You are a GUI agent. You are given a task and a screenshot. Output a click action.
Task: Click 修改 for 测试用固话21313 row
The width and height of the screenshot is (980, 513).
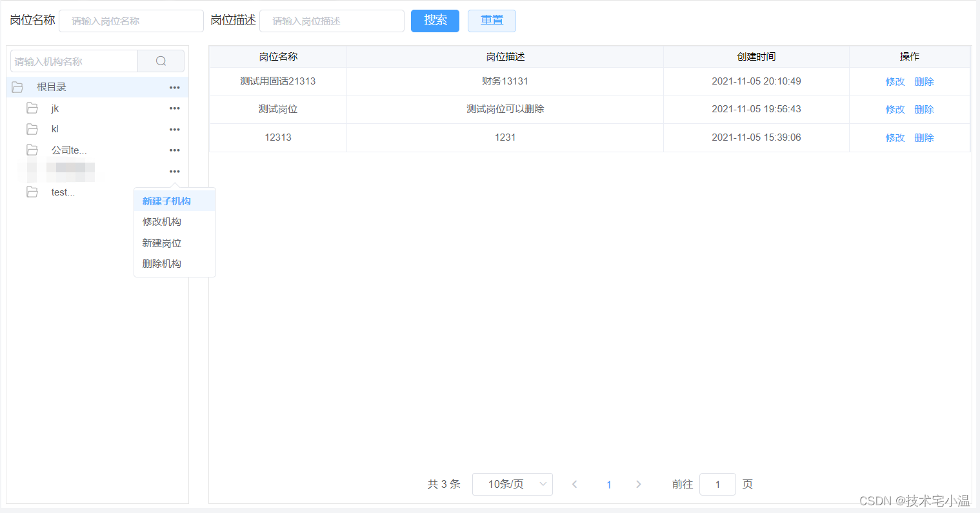895,82
